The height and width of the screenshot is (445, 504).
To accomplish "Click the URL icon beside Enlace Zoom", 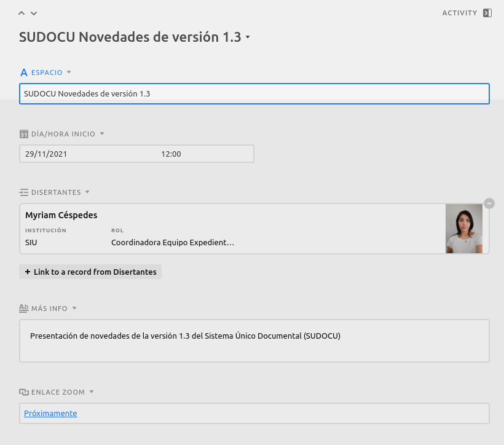I will [x=24, y=392].
